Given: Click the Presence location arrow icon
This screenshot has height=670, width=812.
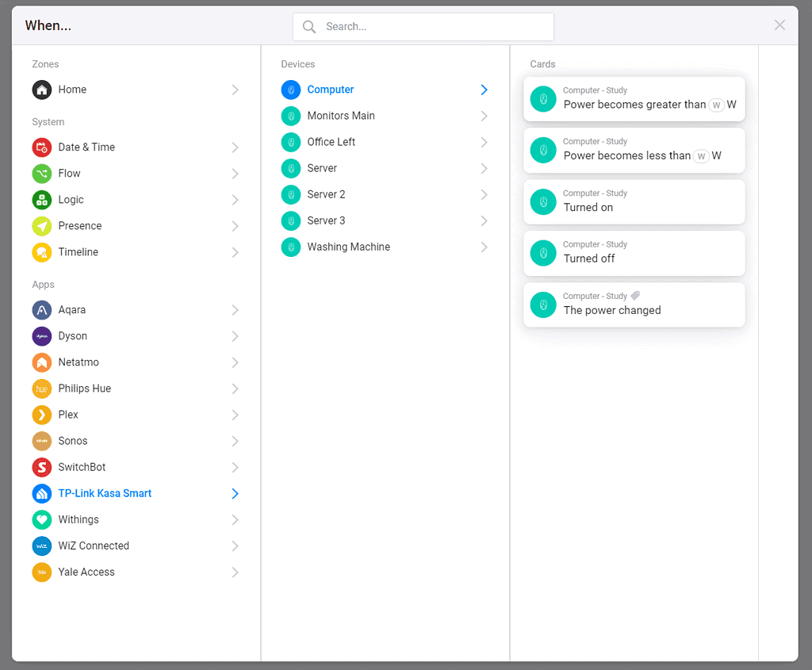Looking at the screenshot, I should [42, 226].
